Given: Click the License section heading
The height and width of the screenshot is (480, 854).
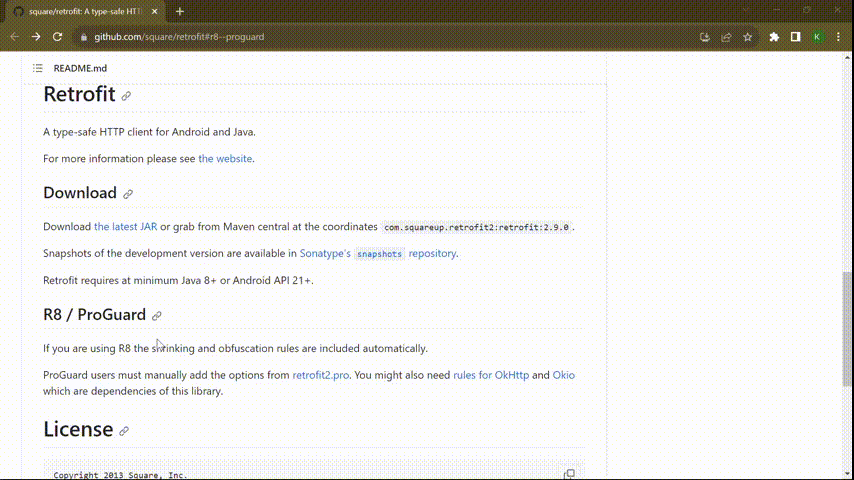Looking at the screenshot, I should tap(78, 429).
